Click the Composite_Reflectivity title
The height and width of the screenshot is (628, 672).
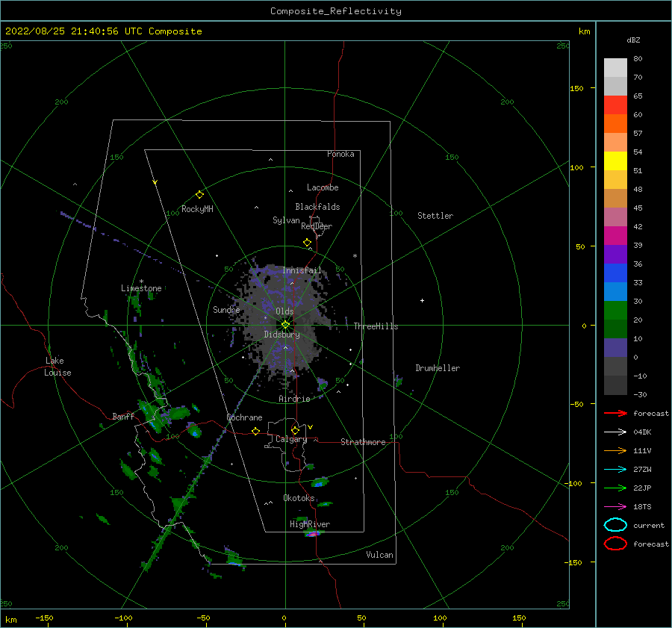(x=336, y=11)
